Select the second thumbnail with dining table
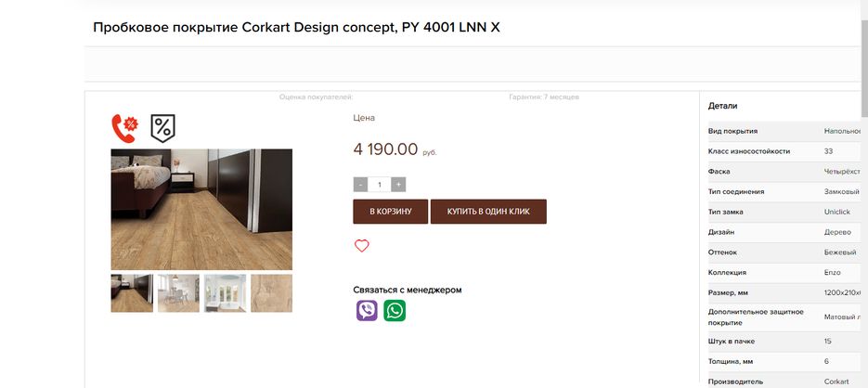 point(178,293)
